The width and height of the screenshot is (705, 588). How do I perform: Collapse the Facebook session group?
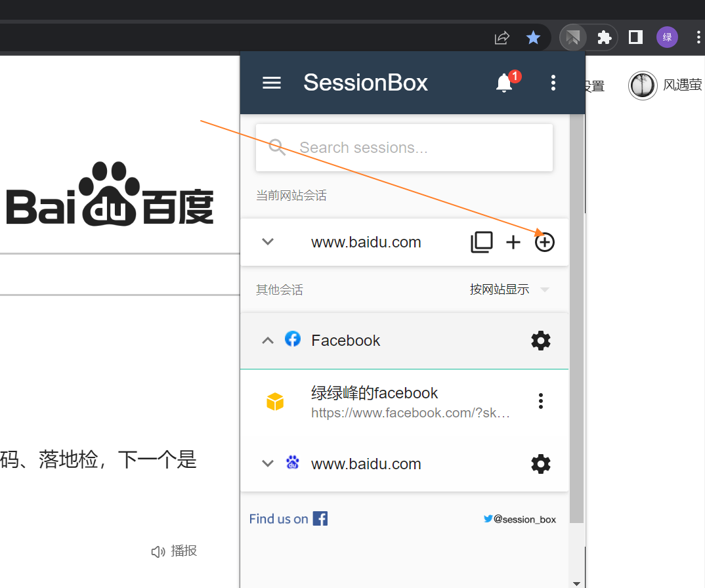(x=268, y=341)
